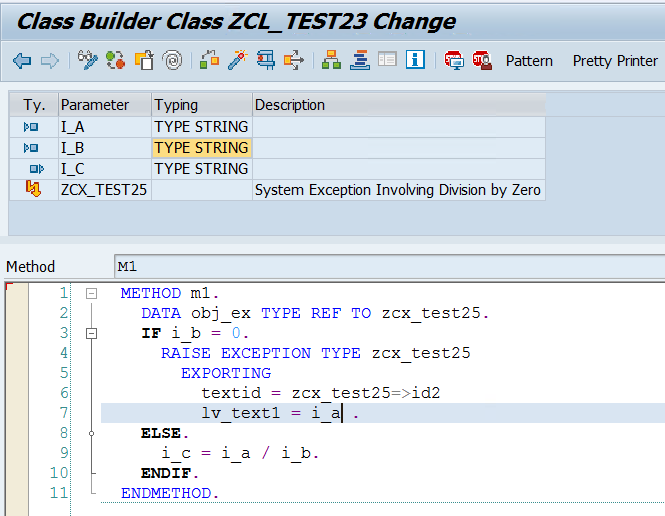Click the signature display table icon
The width and height of the screenshot is (665, 516).
(x=387, y=59)
